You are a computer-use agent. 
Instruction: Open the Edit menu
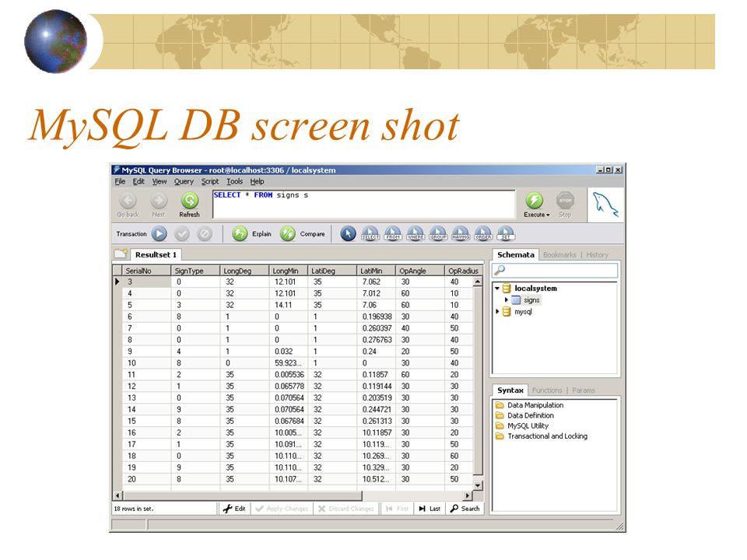[x=139, y=181]
